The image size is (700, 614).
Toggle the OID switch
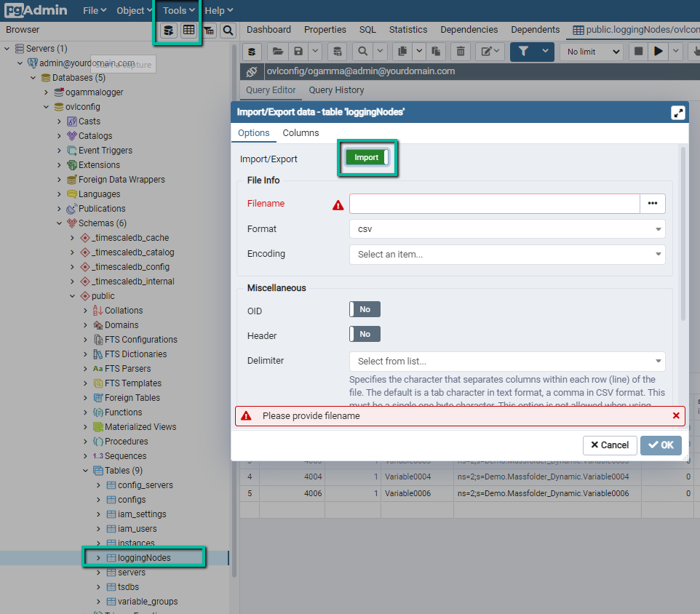coord(365,310)
